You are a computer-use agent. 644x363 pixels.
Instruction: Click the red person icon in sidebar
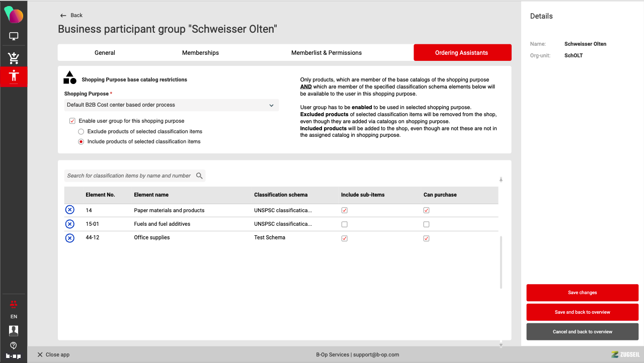14,76
